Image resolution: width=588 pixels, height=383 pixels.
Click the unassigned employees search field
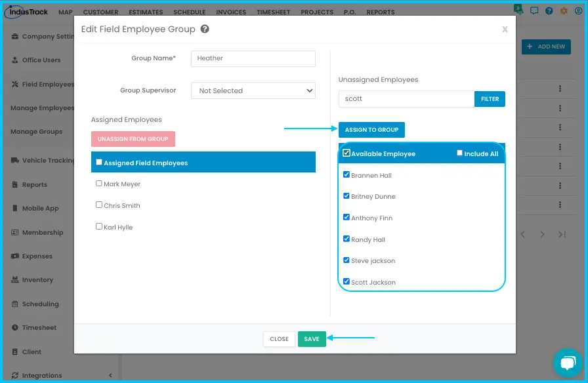tap(406, 99)
